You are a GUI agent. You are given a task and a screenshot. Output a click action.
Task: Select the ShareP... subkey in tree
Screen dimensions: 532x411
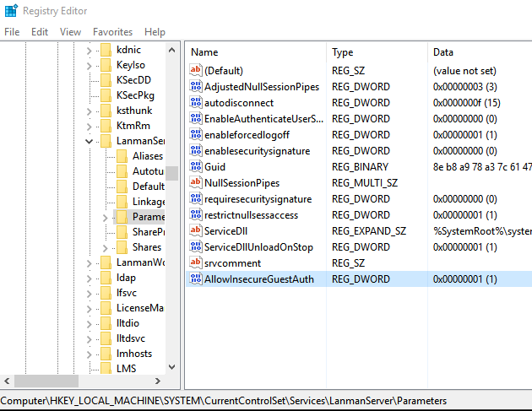pos(149,232)
